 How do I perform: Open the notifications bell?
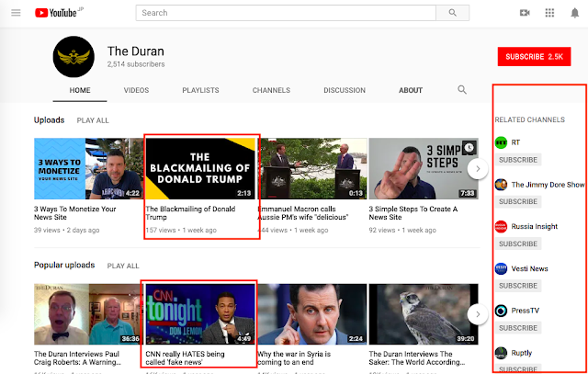[574, 13]
